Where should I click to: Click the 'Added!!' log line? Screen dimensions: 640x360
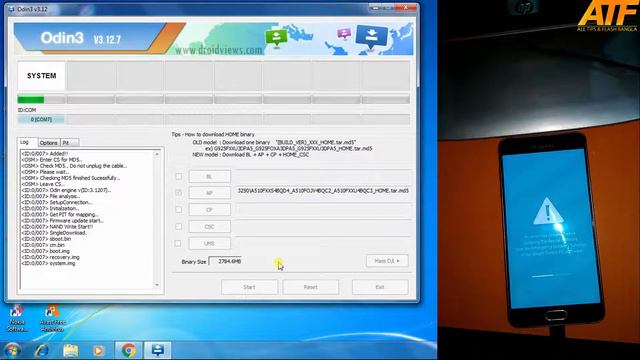point(45,154)
